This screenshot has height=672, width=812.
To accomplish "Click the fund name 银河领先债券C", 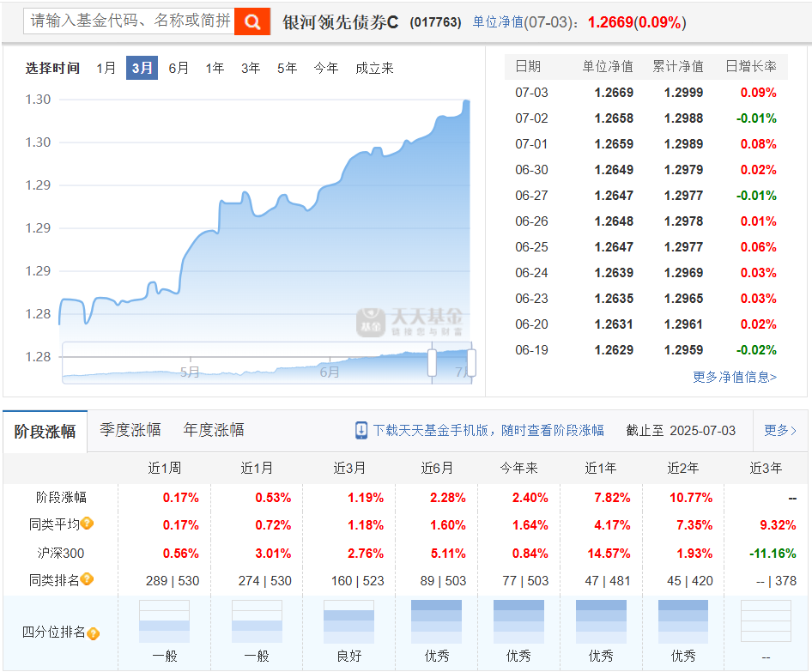I will (x=340, y=22).
